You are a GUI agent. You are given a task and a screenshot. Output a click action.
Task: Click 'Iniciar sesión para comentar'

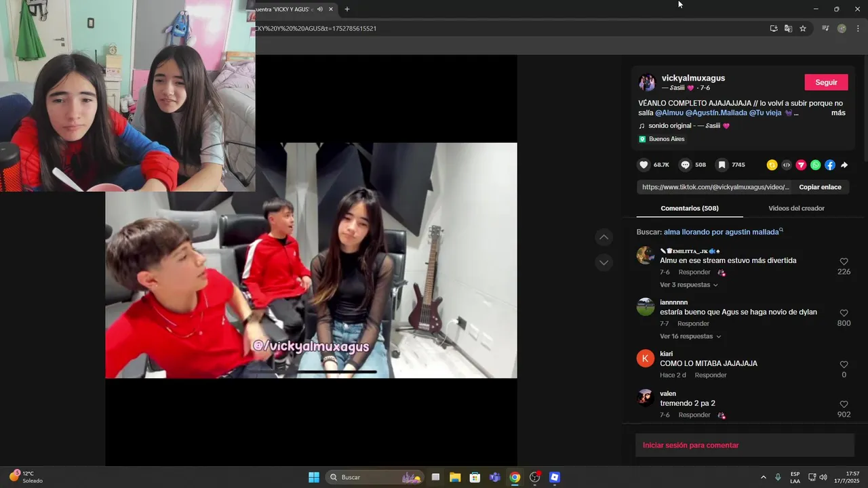691,445
